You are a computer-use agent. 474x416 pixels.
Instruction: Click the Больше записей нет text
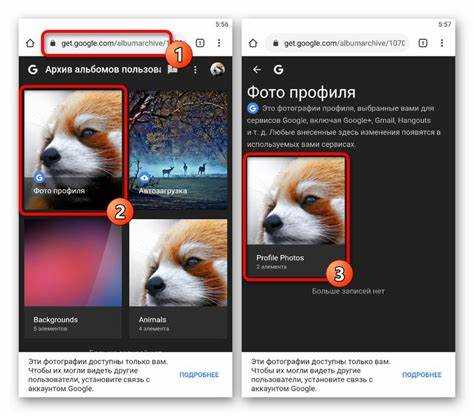tap(348, 291)
